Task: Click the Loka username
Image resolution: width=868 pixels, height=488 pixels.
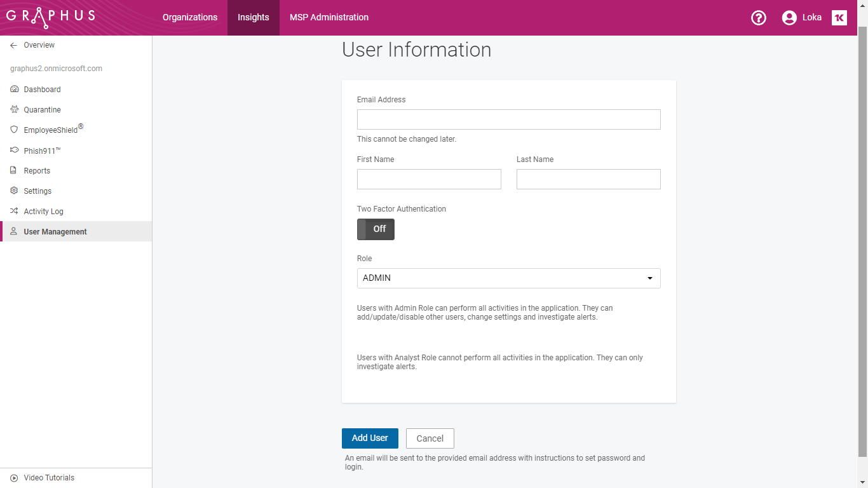Action: pos(812,17)
